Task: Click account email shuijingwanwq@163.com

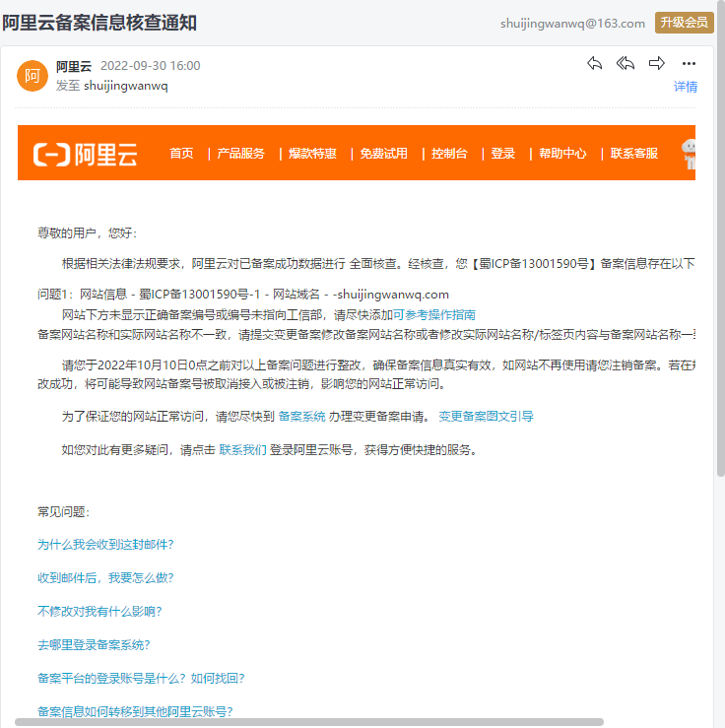Action: click(x=572, y=24)
